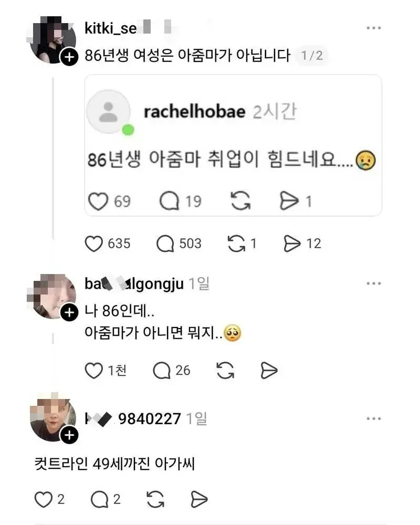Share the kitki_se post showing 12 shares
420x525 pixels.
[292, 244]
